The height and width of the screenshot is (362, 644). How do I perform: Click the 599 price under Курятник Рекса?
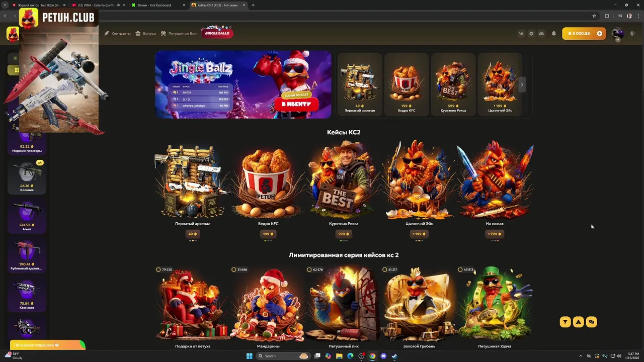click(344, 234)
